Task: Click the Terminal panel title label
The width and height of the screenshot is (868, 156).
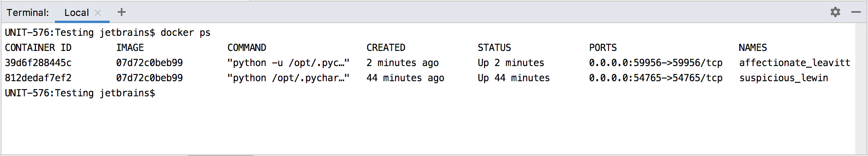Action: point(27,13)
